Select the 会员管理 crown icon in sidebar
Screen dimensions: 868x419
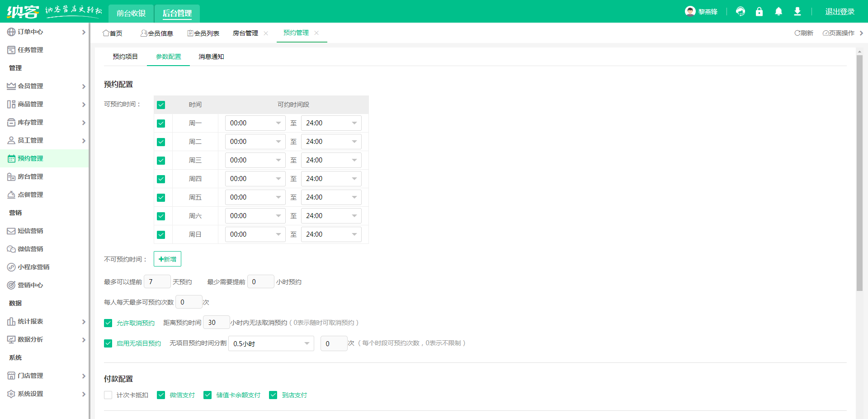[11, 86]
